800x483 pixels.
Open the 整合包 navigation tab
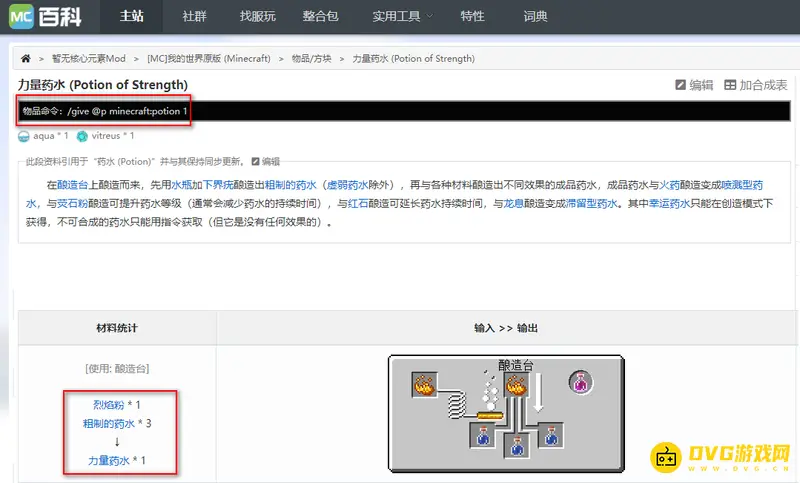(x=320, y=17)
